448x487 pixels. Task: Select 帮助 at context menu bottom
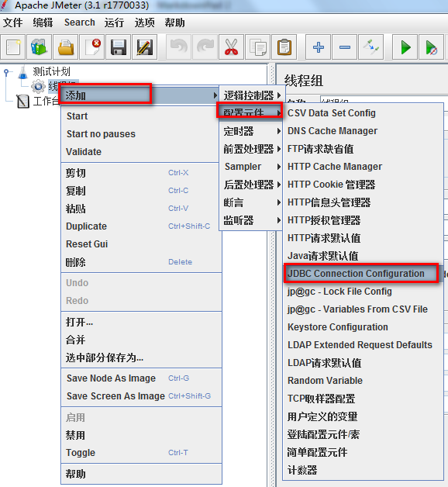141,474
